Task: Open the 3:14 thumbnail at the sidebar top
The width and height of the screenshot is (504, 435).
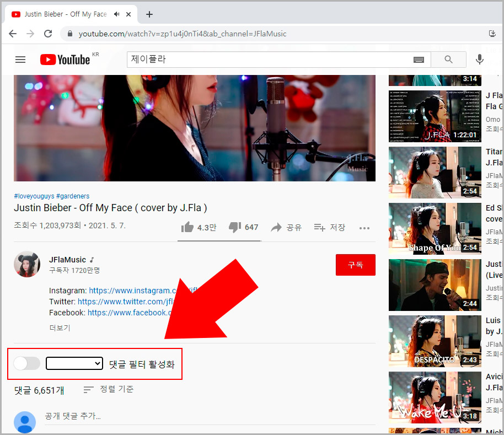Action: (435, 80)
